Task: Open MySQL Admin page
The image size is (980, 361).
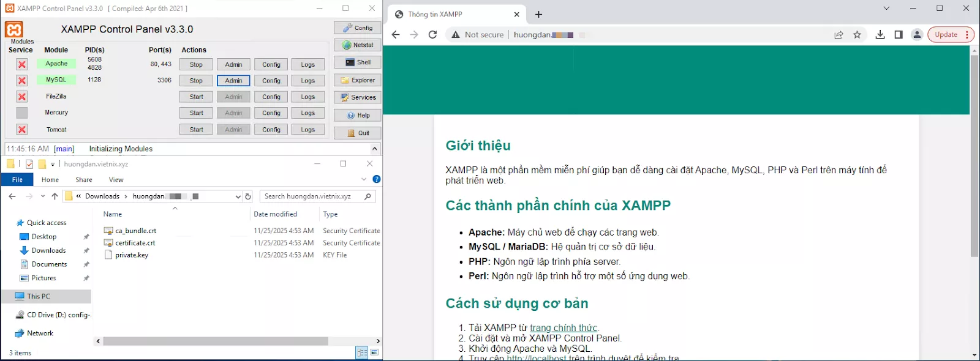Action: [x=233, y=80]
